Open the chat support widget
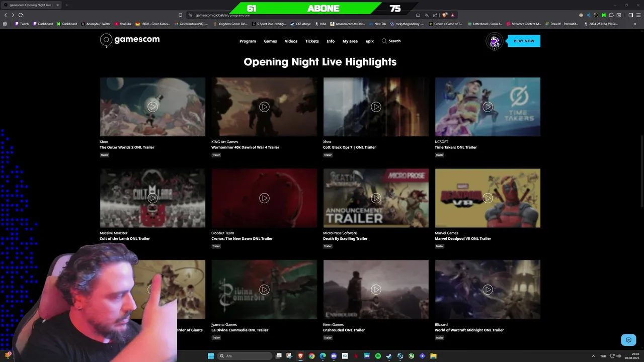Image resolution: width=644 pixels, height=362 pixels. pos(628,340)
